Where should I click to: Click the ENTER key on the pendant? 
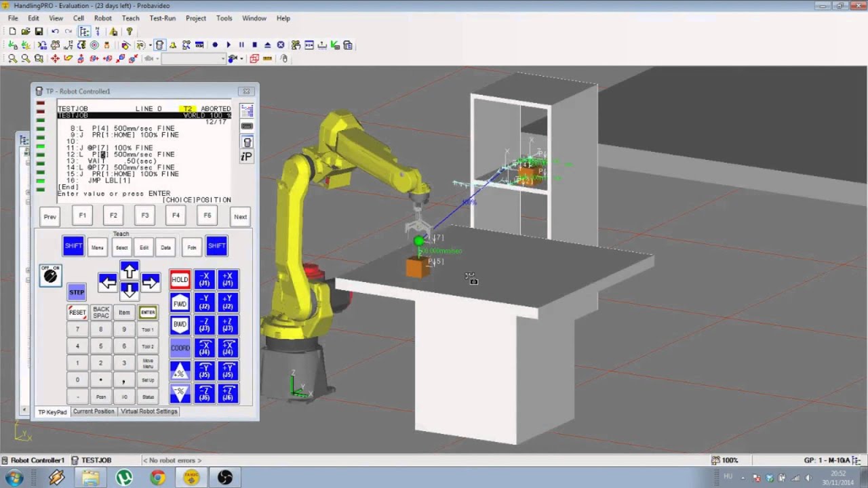tap(148, 312)
